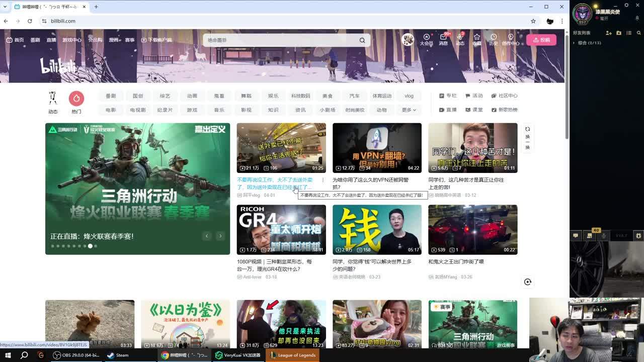Click the pink 投稿 upload button
Image resolution: width=644 pixels, height=362 pixels.
pos(541,40)
